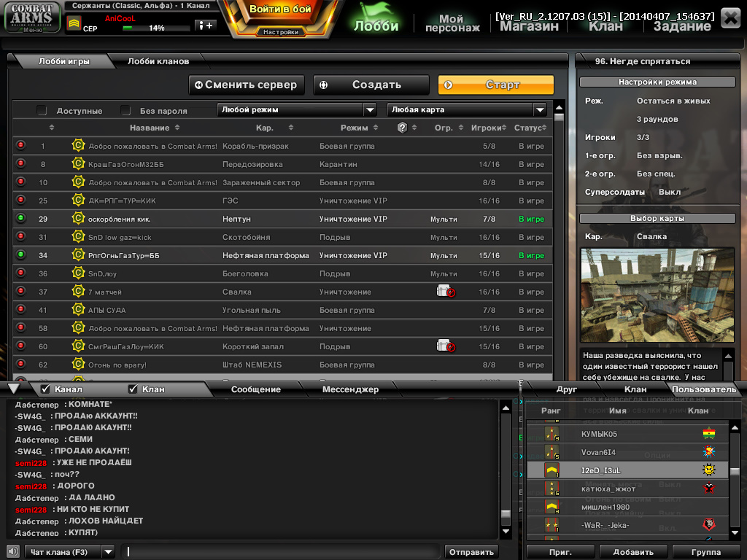The image size is (747, 560).
Task: Click the Свалка map preview thumbnail
Action: 657,295
